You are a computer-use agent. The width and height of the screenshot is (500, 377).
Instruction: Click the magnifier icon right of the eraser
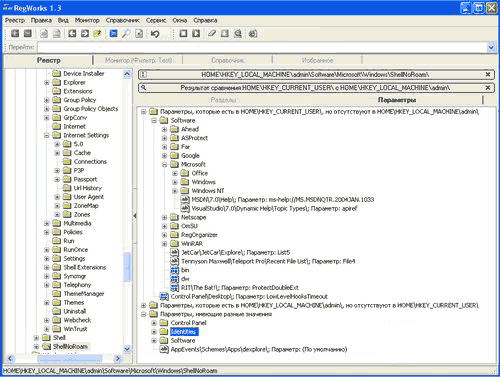238,33
